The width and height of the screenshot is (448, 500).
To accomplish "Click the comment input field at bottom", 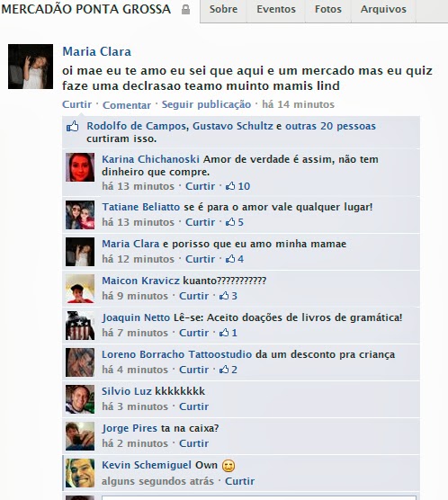I will point(259,497).
